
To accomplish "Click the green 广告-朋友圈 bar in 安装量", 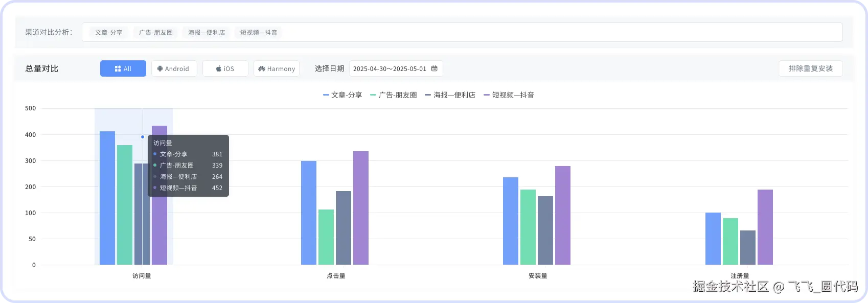I will (528, 227).
